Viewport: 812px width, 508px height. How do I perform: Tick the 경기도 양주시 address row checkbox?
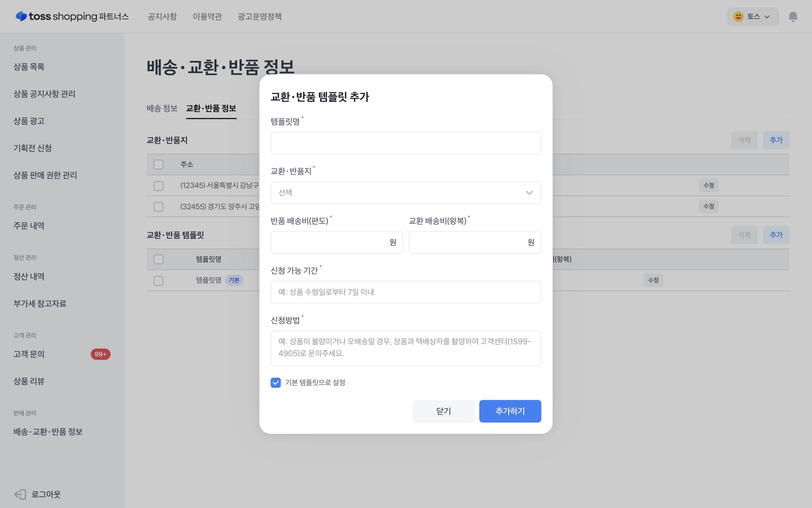(x=158, y=207)
